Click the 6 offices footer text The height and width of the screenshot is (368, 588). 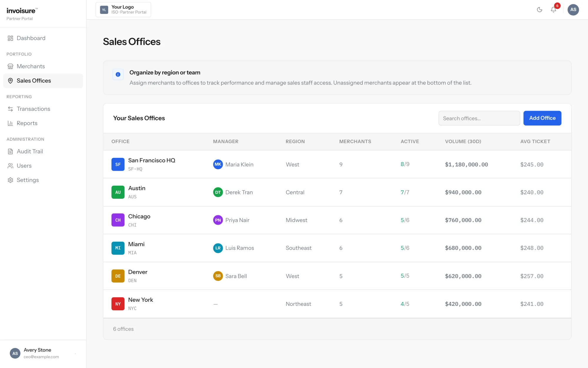pyautogui.click(x=123, y=329)
